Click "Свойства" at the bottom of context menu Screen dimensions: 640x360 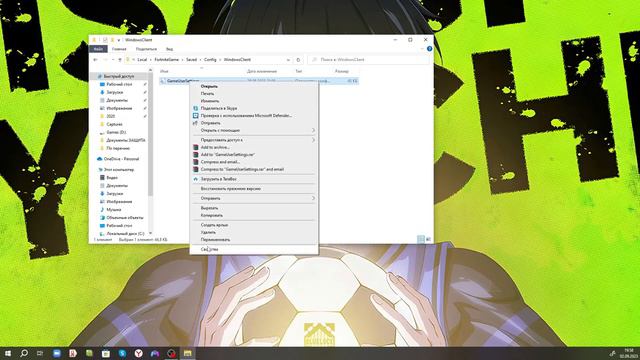click(x=209, y=249)
